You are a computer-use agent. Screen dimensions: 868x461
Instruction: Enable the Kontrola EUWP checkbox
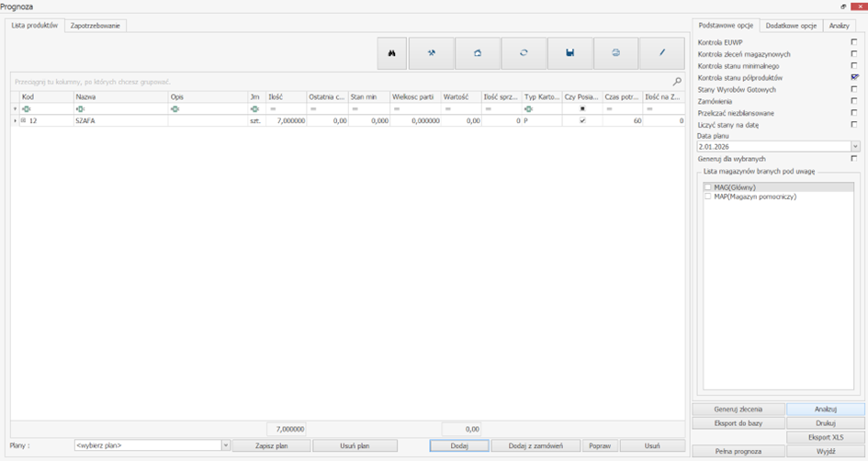click(x=854, y=42)
